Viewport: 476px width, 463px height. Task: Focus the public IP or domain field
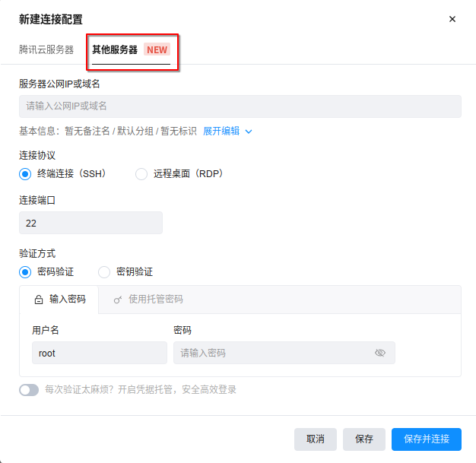tap(240, 106)
